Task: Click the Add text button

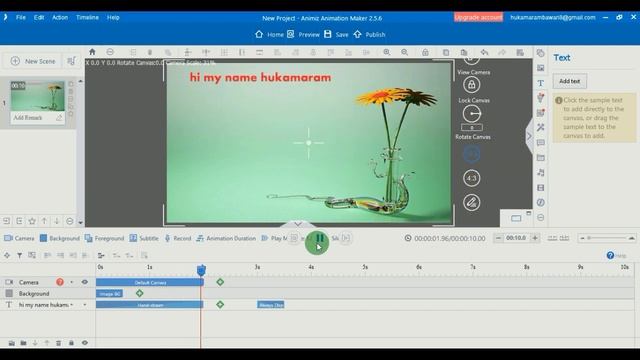Action: (x=569, y=81)
